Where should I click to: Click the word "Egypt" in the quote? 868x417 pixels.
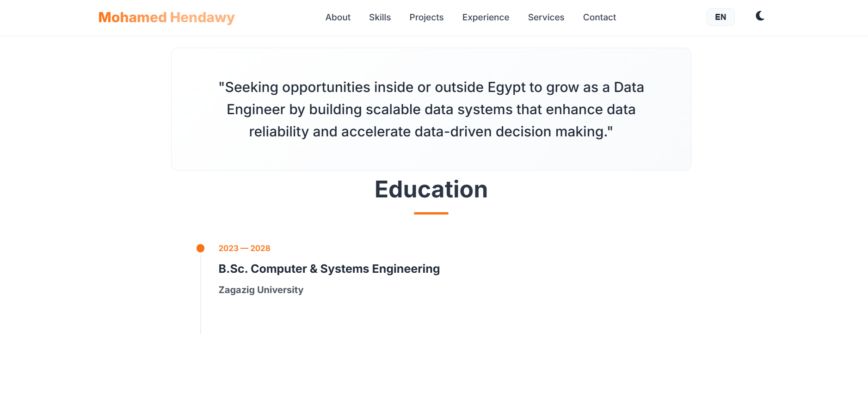[x=506, y=87]
